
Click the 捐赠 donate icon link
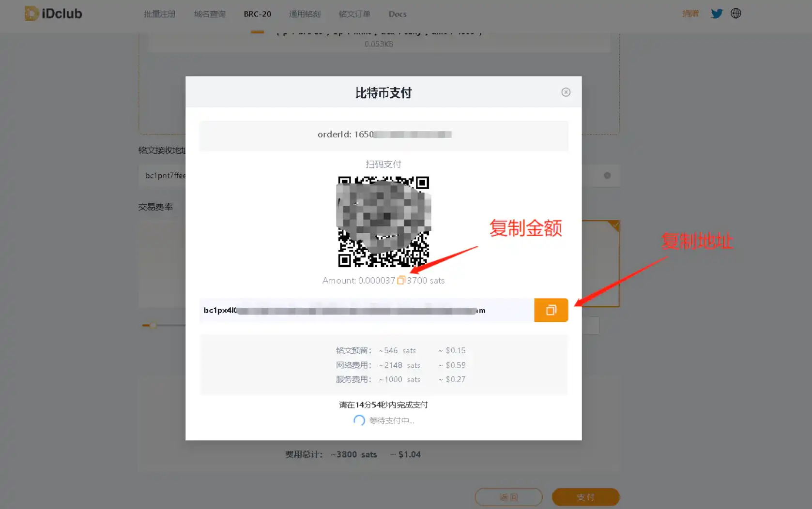(690, 14)
